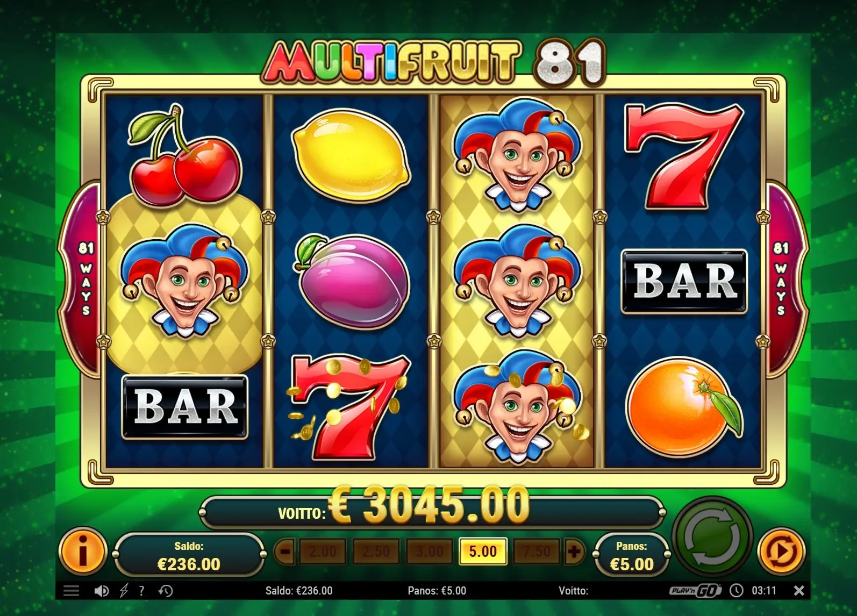
Task: Spin the reels with green spin button
Action: tap(712, 536)
